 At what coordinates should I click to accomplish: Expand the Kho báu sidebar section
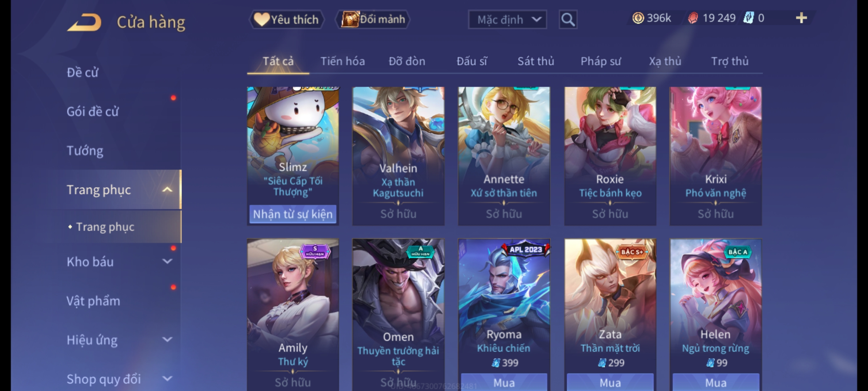coord(167,261)
